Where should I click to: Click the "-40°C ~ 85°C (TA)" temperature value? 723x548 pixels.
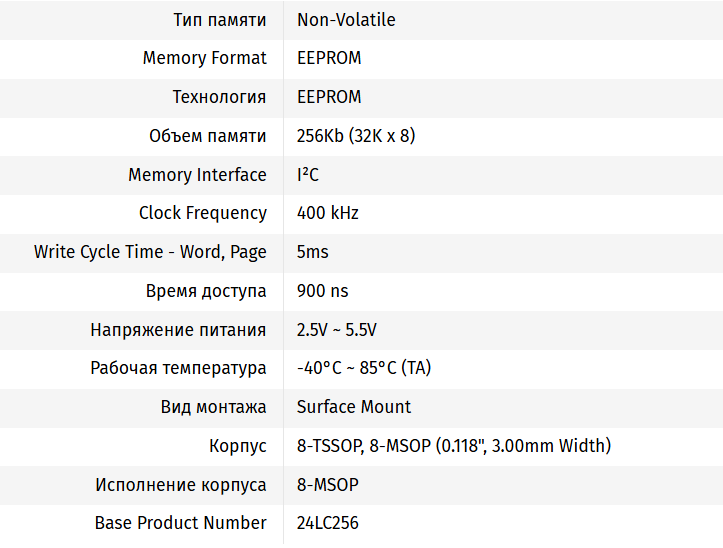[x=364, y=368]
